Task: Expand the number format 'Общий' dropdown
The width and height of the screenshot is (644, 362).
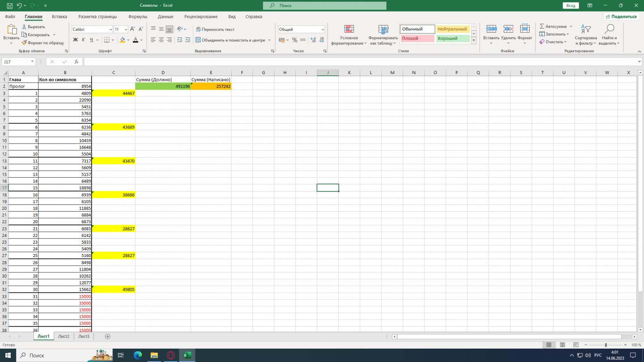Action: pos(322,29)
